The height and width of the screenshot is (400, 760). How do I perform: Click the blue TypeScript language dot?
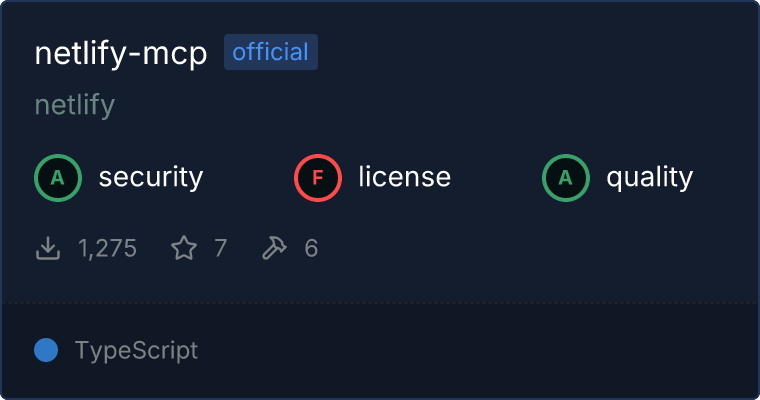pos(46,350)
